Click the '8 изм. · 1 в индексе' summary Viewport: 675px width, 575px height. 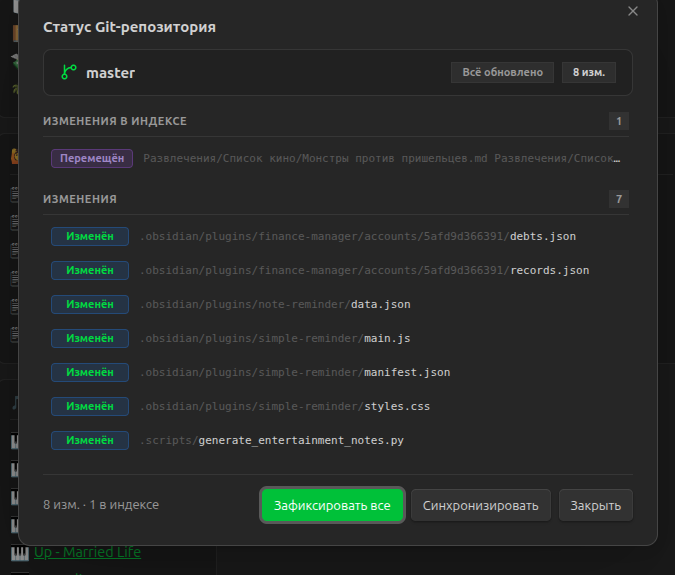click(x=101, y=504)
